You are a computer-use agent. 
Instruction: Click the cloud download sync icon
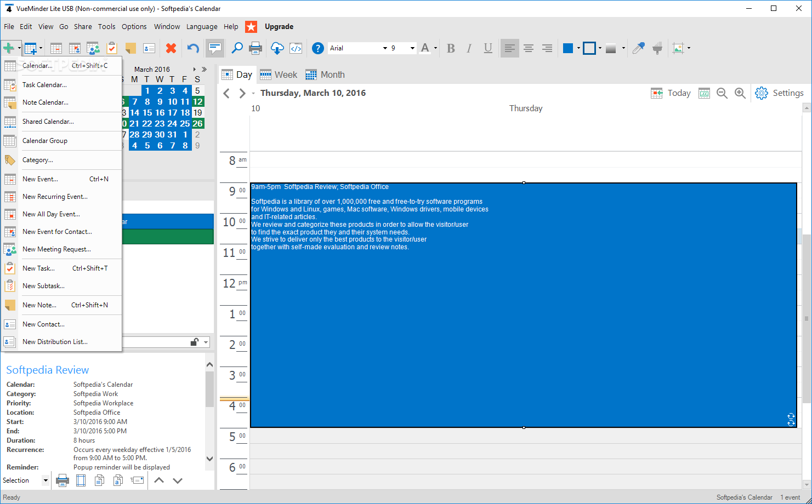coord(277,48)
